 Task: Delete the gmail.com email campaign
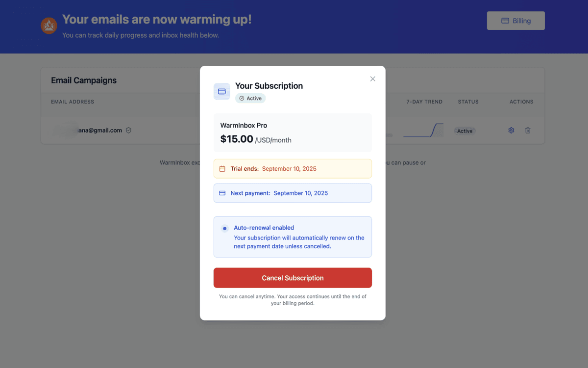(x=528, y=130)
